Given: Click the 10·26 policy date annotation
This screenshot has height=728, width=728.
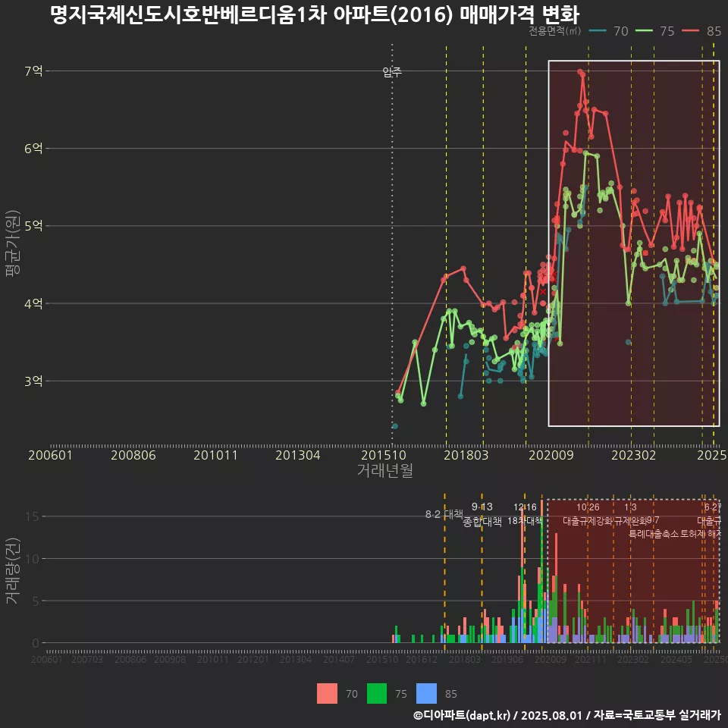Looking at the screenshot, I should (588, 507).
